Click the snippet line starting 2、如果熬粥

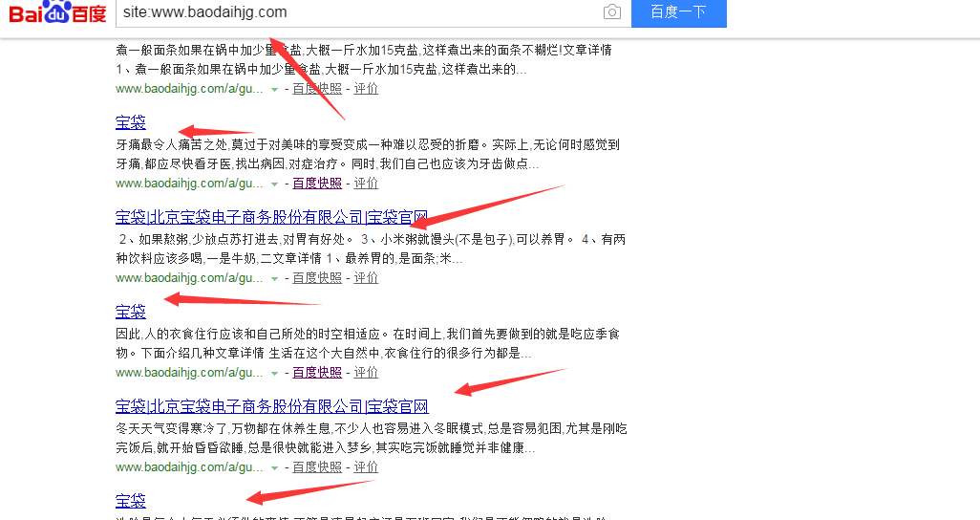(372, 239)
